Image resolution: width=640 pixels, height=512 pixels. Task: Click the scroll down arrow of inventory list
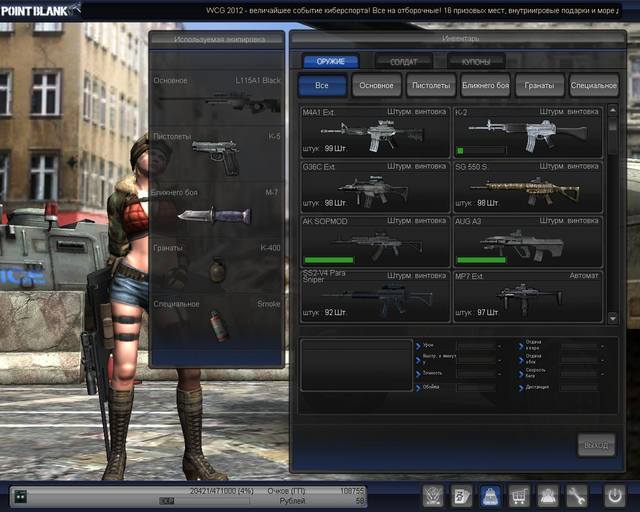pyautogui.click(x=613, y=318)
